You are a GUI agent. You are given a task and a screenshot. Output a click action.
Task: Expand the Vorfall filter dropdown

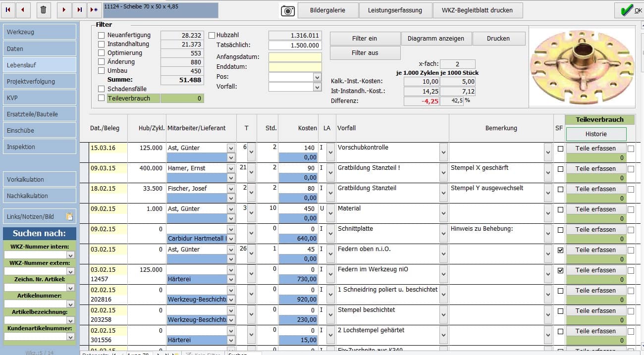click(317, 87)
